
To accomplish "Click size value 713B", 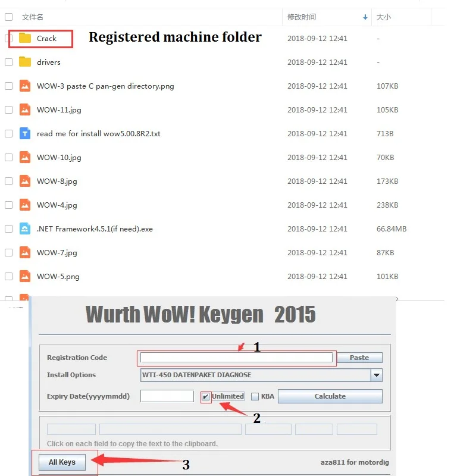I will tap(385, 133).
